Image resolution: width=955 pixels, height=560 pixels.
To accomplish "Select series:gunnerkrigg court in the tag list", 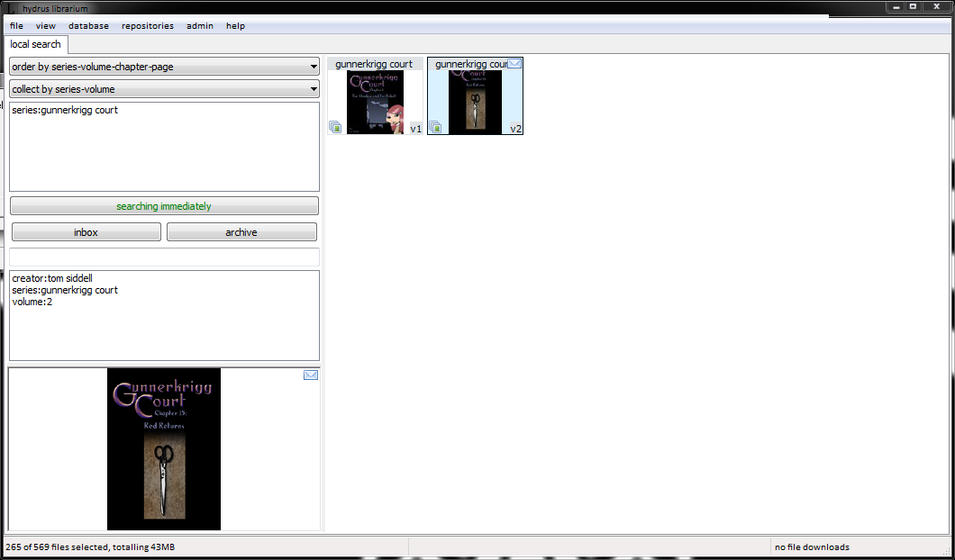I will coord(65,290).
